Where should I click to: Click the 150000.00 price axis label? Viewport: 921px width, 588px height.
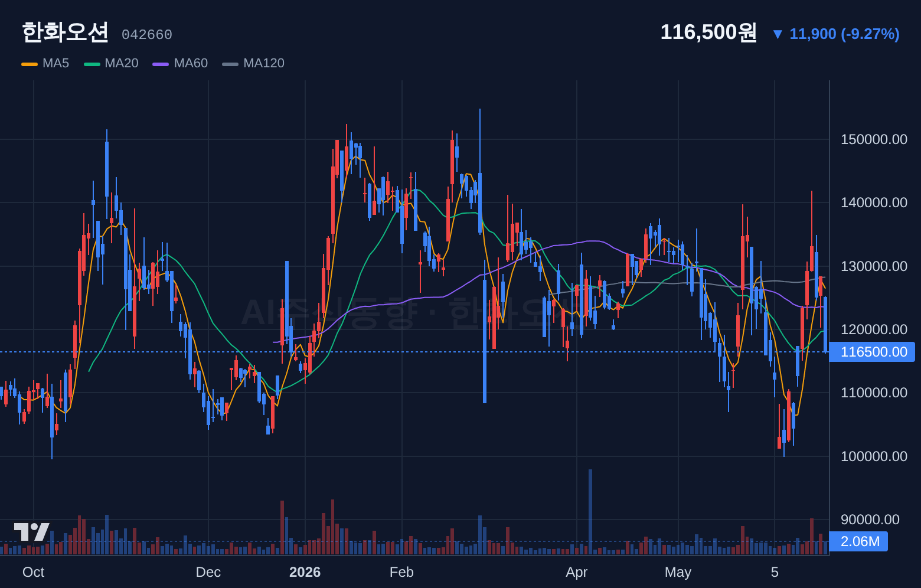click(x=874, y=139)
